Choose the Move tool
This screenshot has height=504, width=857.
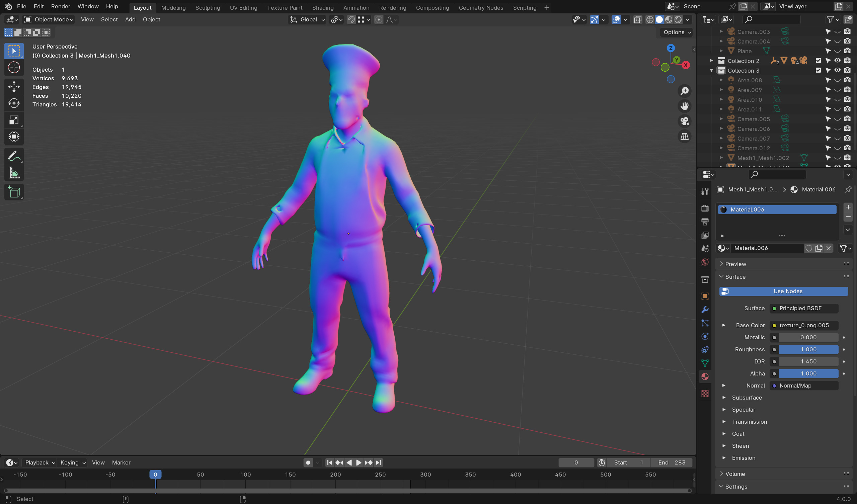pyautogui.click(x=14, y=86)
